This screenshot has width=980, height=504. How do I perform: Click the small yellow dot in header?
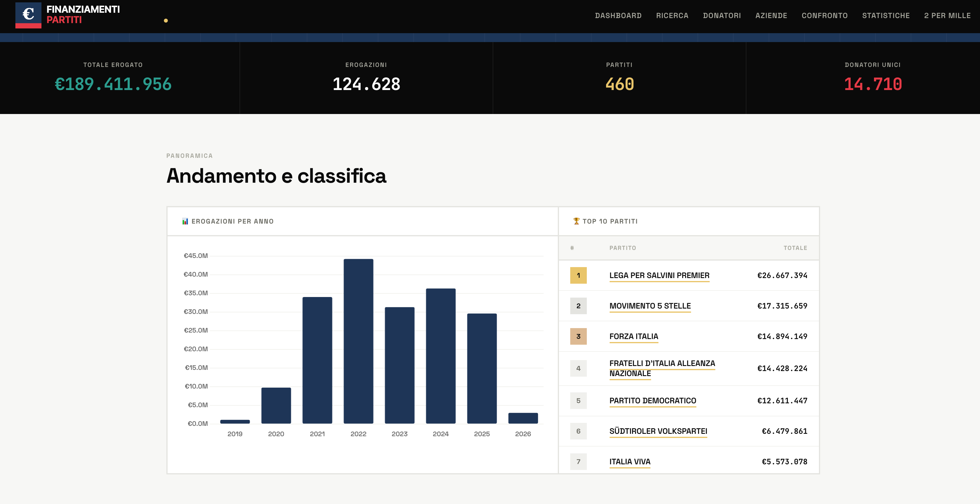pos(166,20)
